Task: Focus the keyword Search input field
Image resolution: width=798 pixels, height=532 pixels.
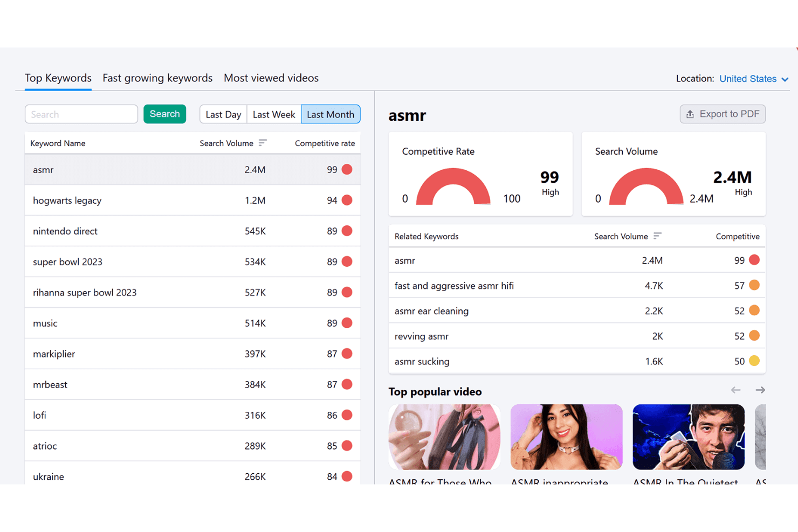Action: (x=81, y=114)
